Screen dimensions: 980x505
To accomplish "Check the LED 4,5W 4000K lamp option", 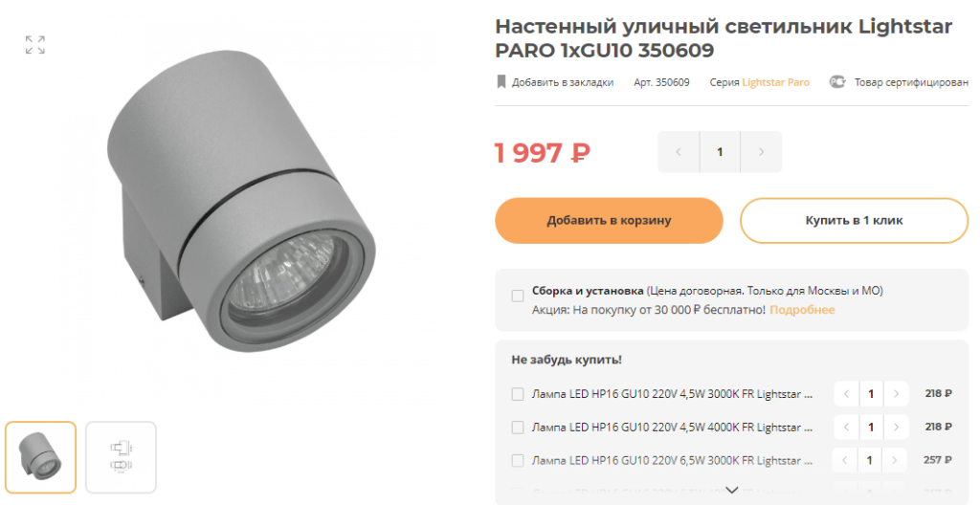I will [518, 428].
